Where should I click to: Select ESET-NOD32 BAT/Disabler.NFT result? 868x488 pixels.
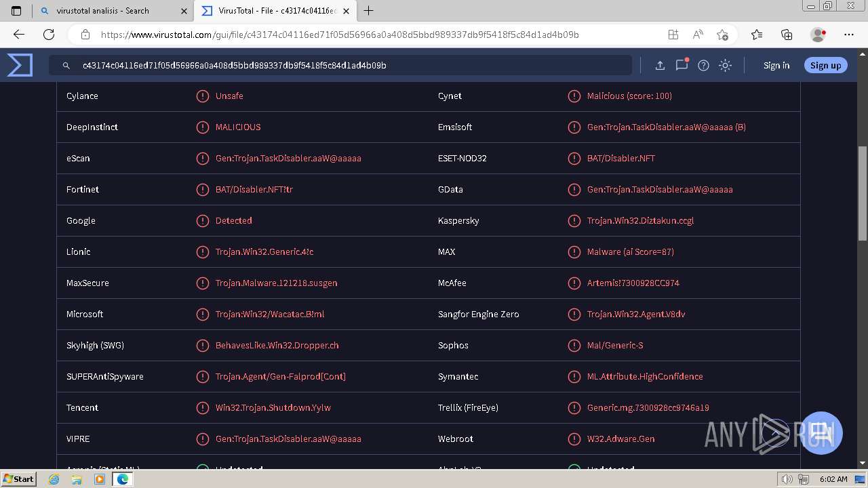point(621,158)
